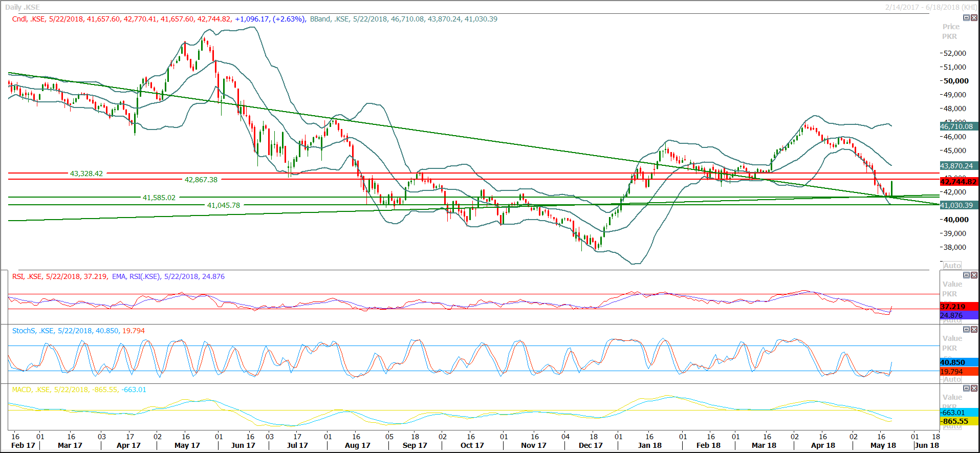Screen dimensions: 980x453
Task: Toggle Auto scale on price axis
Action: click(952, 265)
